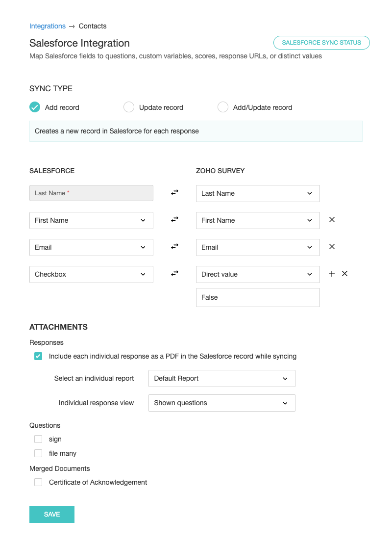Remove the Email mapping row
This screenshot has height=545, width=392.
[332, 247]
